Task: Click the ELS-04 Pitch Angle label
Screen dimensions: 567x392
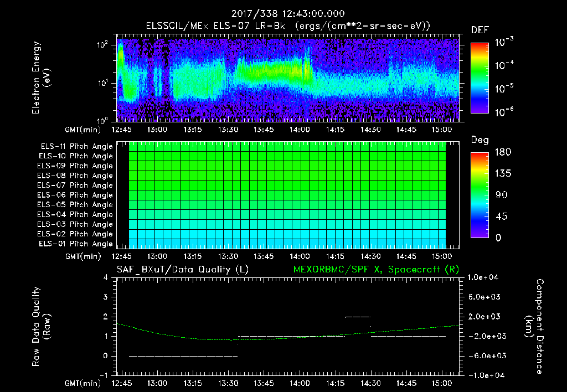Action: tap(75, 214)
